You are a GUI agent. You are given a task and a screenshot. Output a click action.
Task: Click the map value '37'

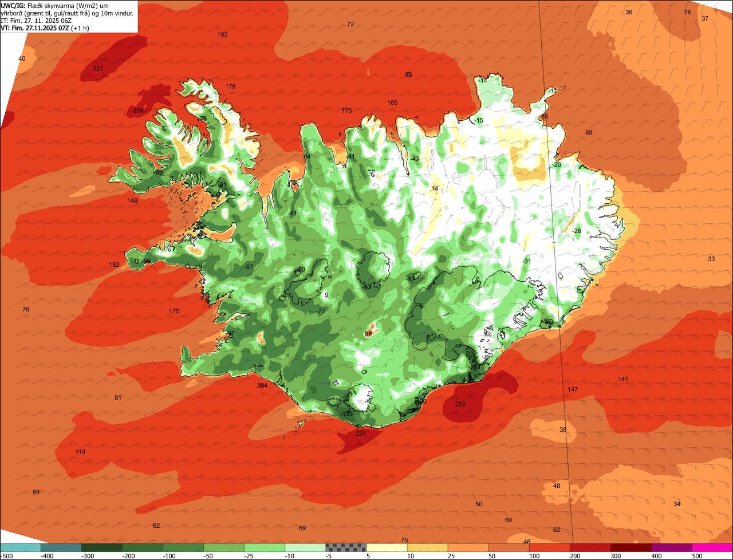[705, 18]
